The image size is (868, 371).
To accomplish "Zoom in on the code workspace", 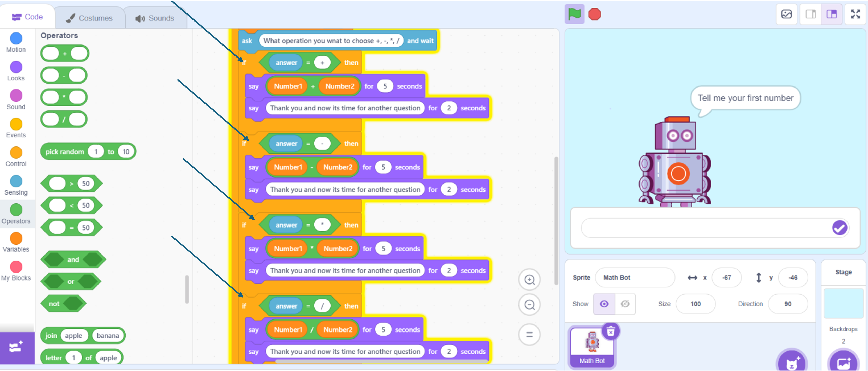I will (529, 280).
